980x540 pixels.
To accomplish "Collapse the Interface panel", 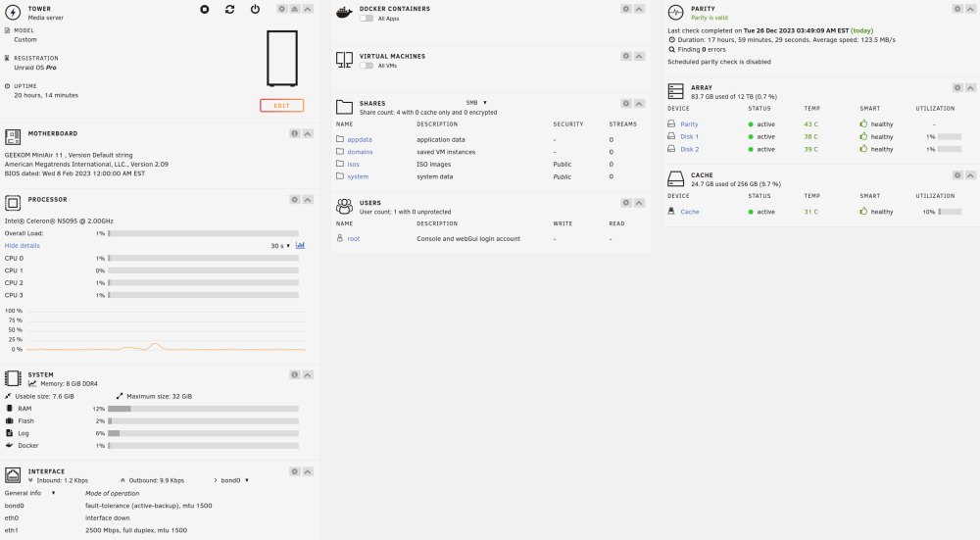I will (308, 471).
